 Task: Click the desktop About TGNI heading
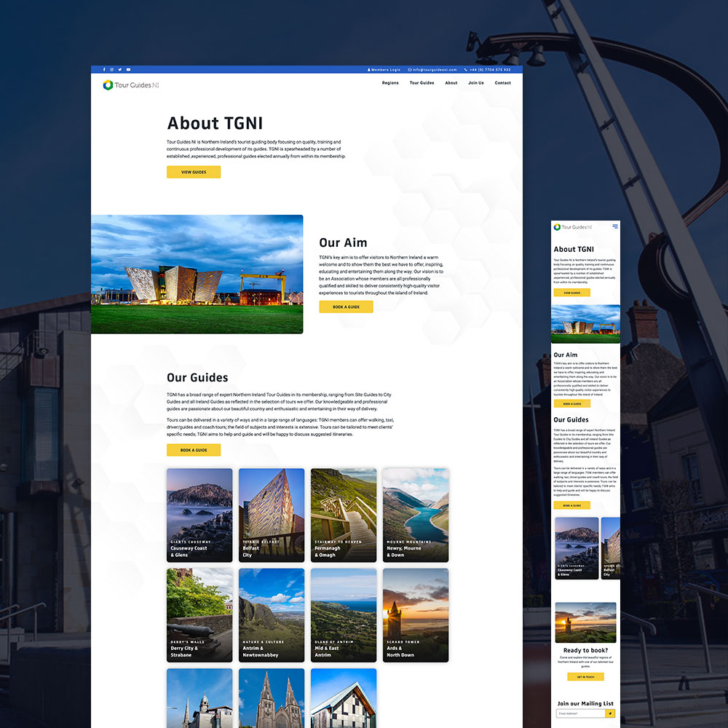coord(215,123)
